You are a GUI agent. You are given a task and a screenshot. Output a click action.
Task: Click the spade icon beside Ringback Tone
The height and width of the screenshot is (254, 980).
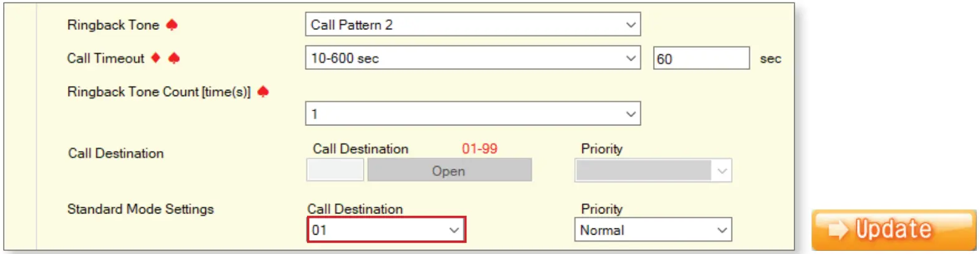pos(172,25)
